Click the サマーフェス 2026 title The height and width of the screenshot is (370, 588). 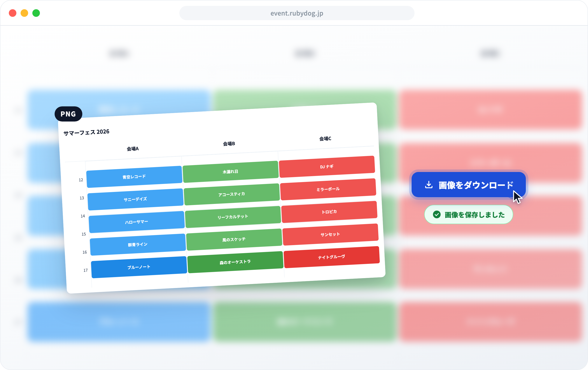tap(87, 132)
